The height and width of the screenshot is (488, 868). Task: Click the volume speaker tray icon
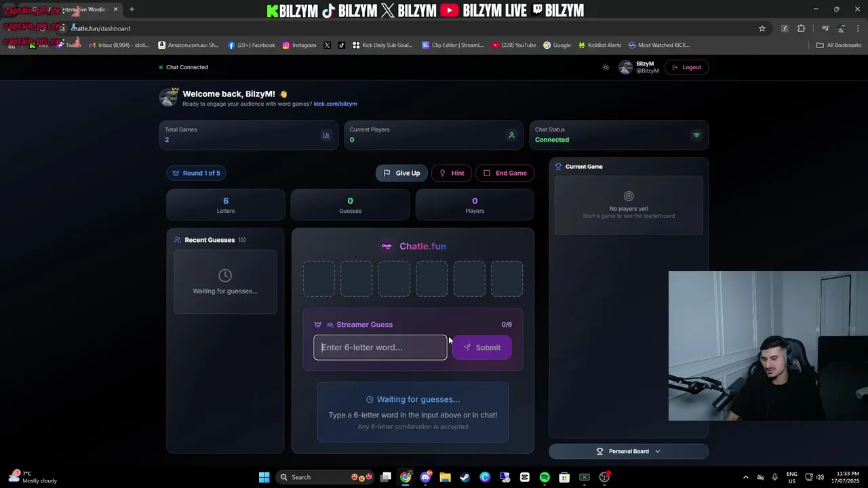click(x=820, y=477)
